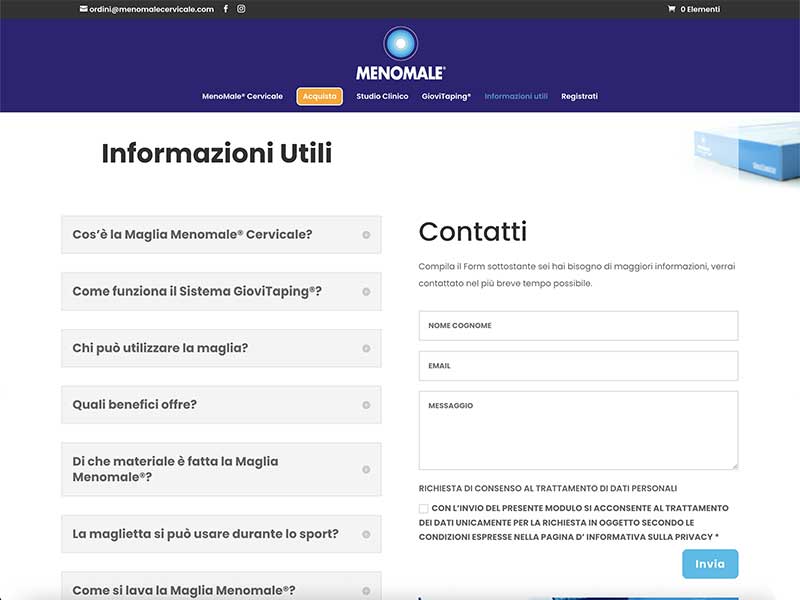Open the Instagram icon link
800x600 pixels.
242,9
